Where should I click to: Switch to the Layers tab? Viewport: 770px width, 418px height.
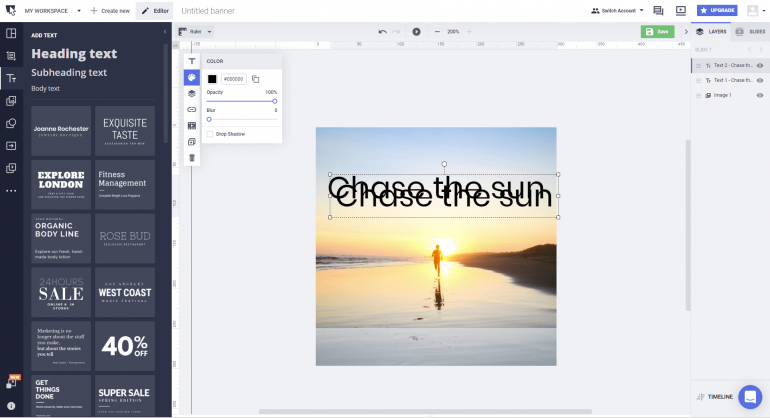(711, 32)
